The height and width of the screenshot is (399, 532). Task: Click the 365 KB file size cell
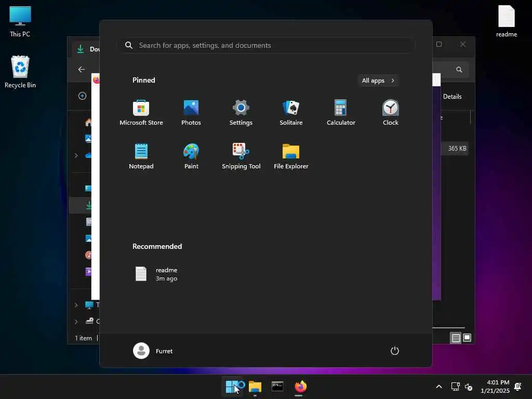[457, 149]
